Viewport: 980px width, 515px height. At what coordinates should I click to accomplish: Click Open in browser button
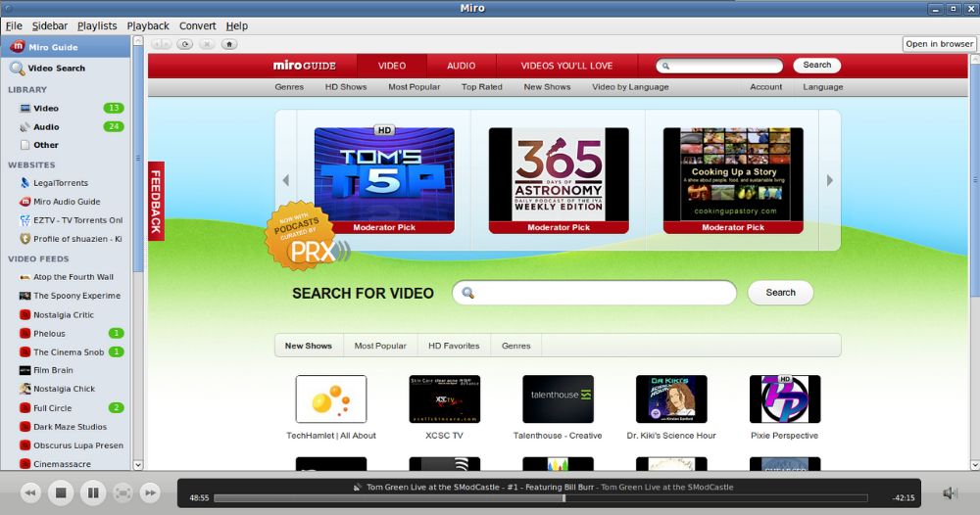[x=940, y=44]
